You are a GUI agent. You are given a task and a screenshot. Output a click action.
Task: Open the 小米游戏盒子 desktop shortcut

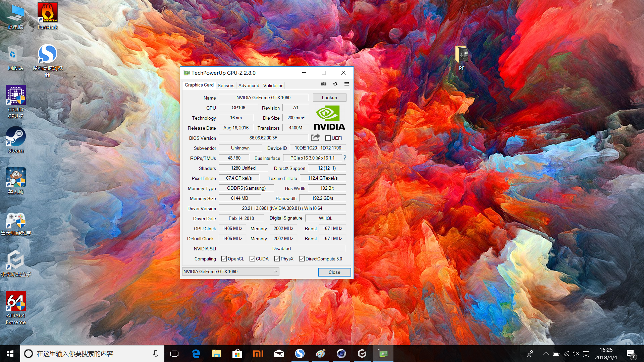point(16,263)
